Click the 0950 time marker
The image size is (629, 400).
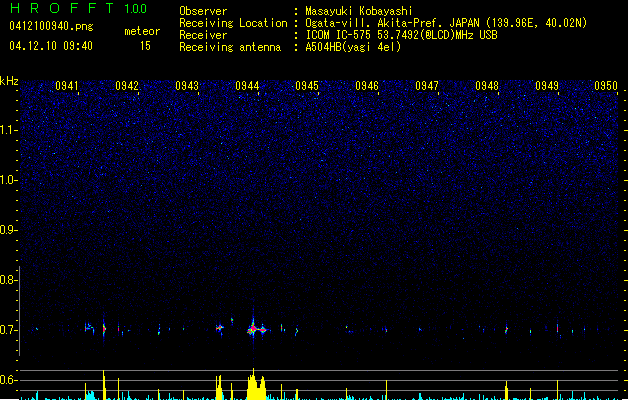click(x=606, y=86)
